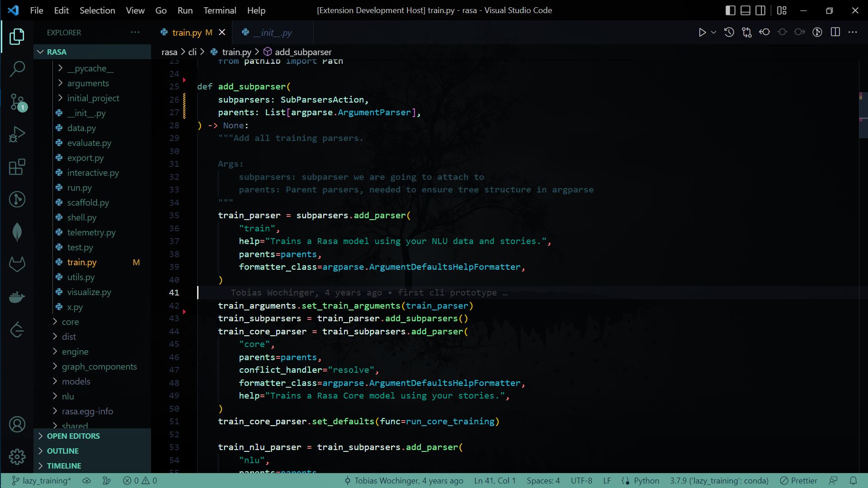The height and width of the screenshot is (488, 868).
Task: Click the Run Python File play button
Action: tap(702, 33)
